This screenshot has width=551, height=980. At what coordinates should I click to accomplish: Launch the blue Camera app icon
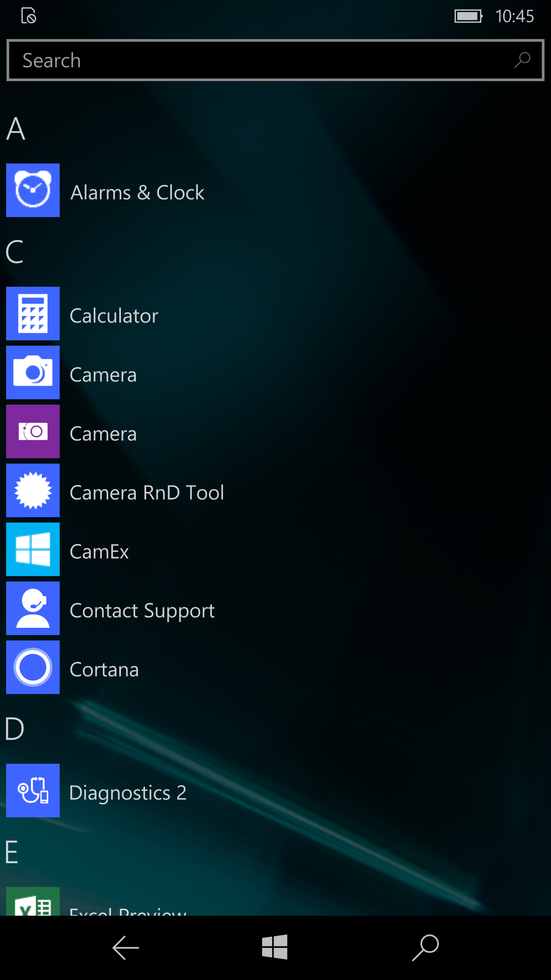click(x=33, y=372)
